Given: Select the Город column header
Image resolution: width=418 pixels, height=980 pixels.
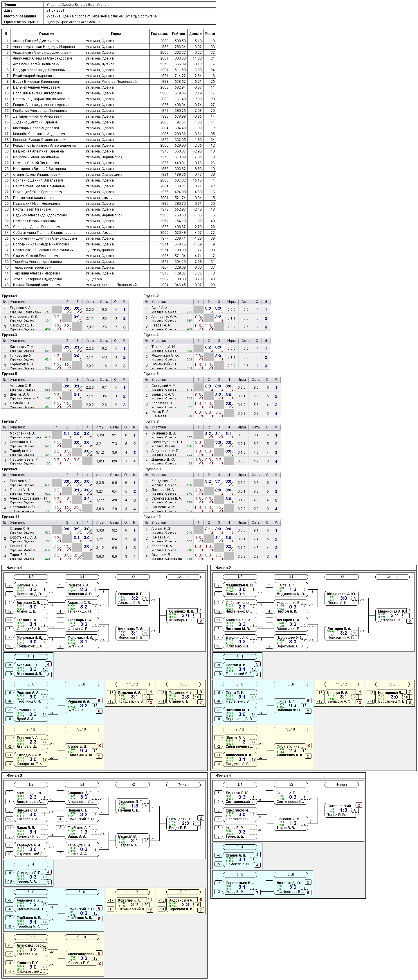Looking at the screenshot, I should (x=116, y=33).
